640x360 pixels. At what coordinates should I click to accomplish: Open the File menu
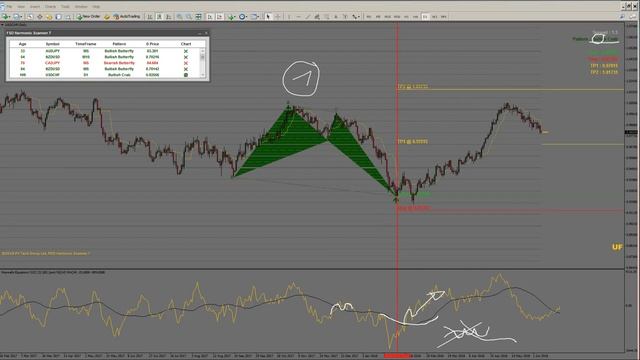pos(9,7)
